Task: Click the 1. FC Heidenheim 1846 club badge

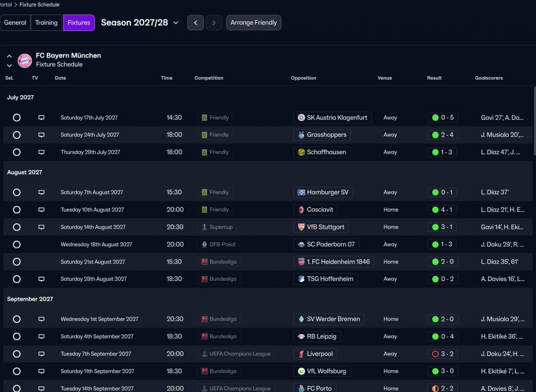Action: pyautogui.click(x=301, y=262)
